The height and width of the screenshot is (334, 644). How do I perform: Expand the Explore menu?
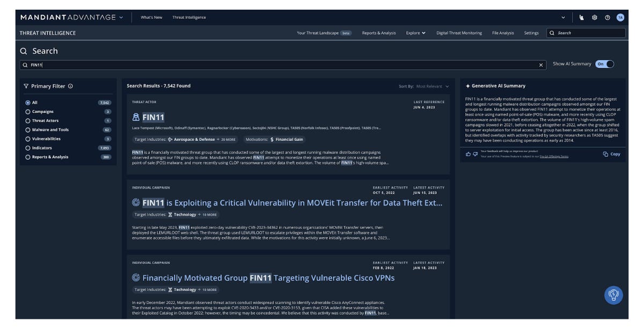(x=415, y=33)
